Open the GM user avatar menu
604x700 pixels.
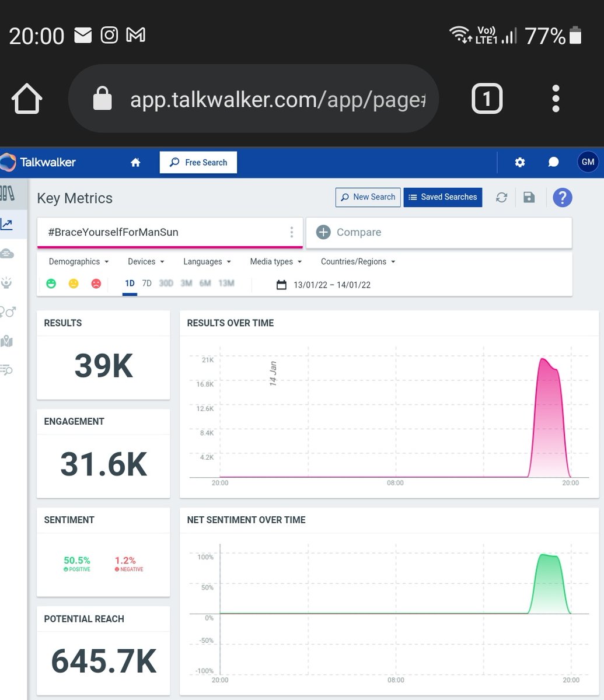[x=588, y=162]
